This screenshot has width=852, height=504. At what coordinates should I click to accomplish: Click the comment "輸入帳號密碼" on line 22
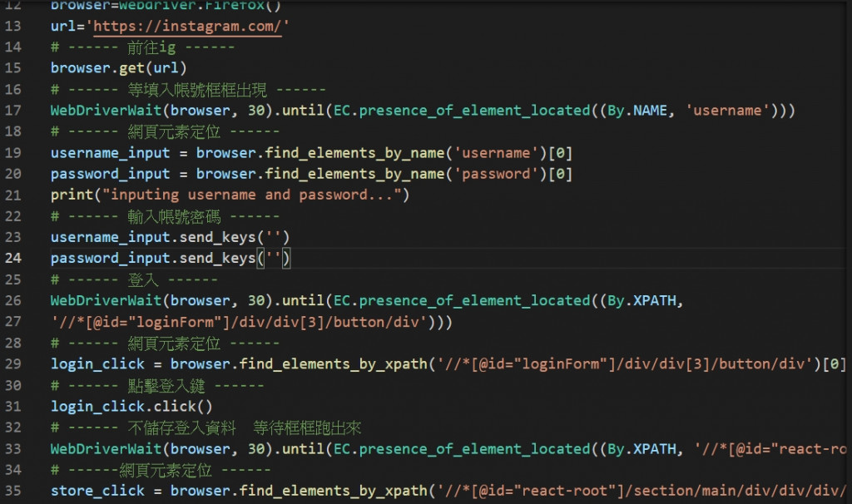click(x=174, y=217)
